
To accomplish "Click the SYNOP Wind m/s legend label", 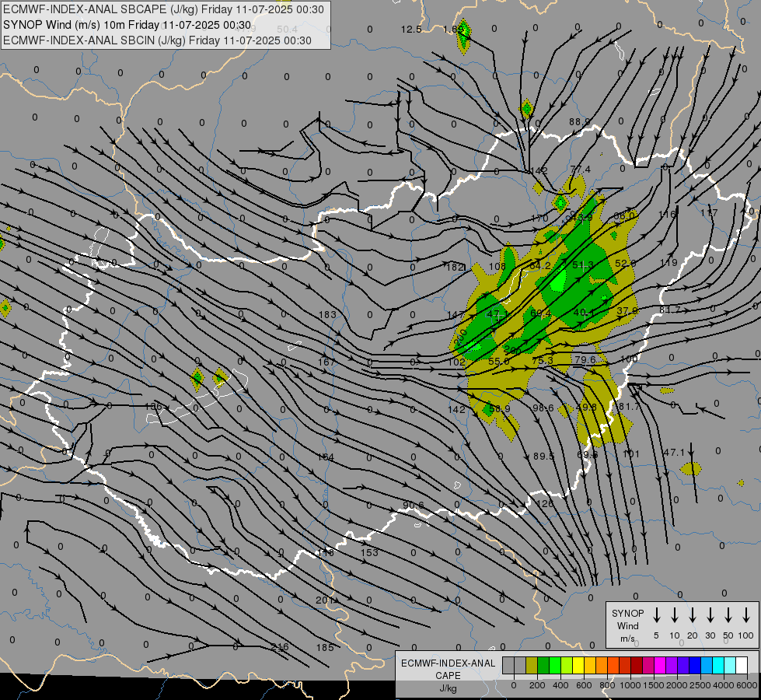I will point(627,625).
